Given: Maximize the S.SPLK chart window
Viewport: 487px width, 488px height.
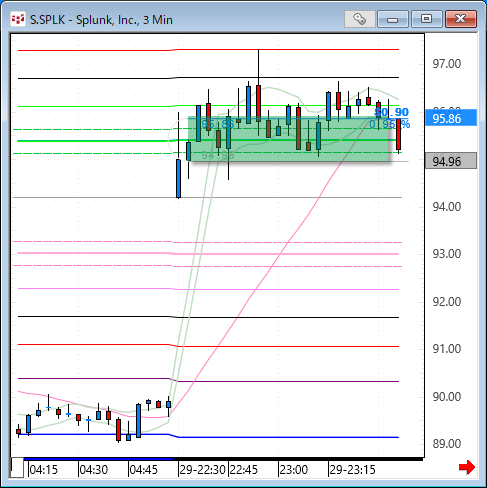Looking at the screenshot, I should tap(426, 19).
